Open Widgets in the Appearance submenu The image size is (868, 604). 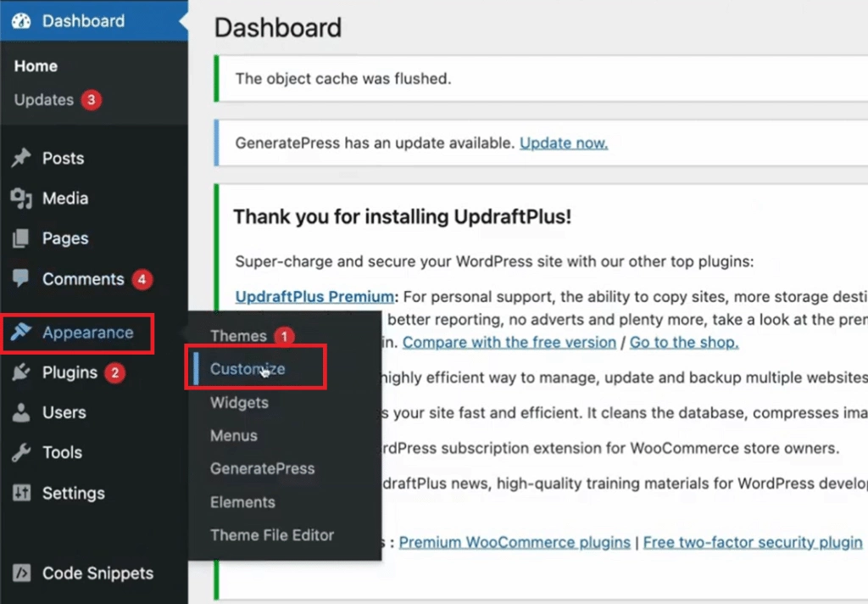point(239,403)
